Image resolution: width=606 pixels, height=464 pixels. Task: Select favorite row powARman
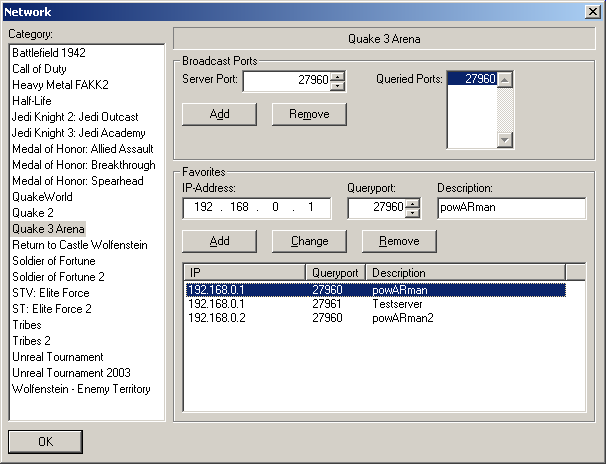pos(375,290)
